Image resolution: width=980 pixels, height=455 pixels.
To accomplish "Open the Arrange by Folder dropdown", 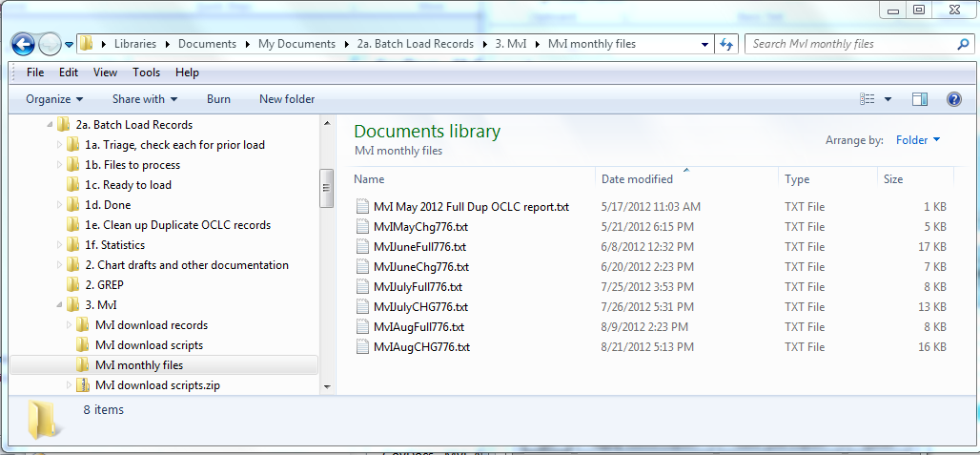I will click(917, 140).
